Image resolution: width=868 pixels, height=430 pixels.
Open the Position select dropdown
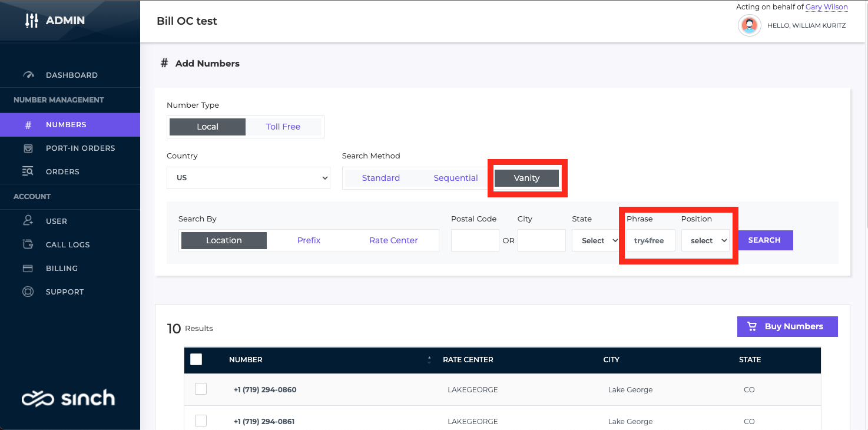pos(705,240)
